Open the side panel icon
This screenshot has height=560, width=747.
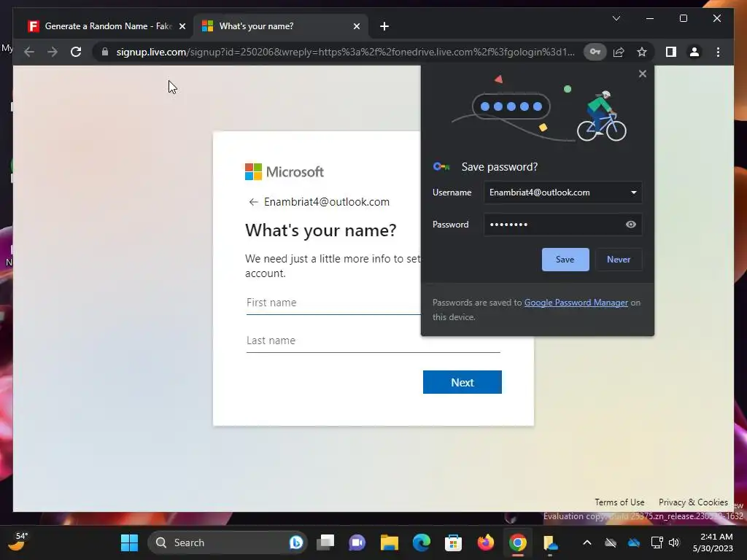[671, 52]
